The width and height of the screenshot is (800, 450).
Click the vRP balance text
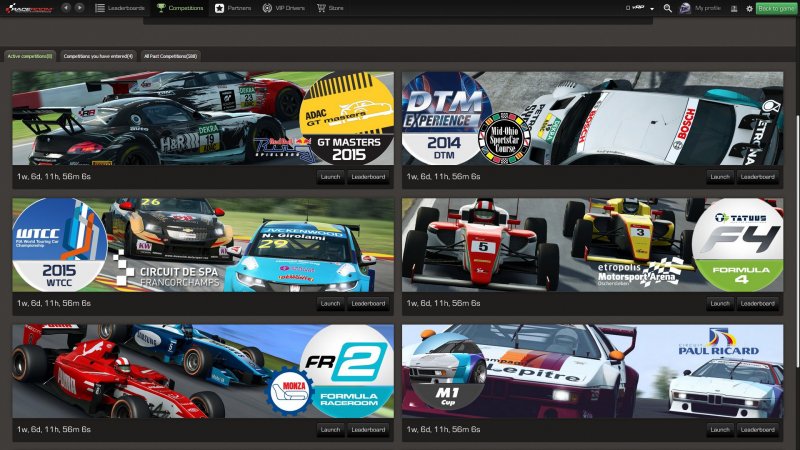[635, 8]
